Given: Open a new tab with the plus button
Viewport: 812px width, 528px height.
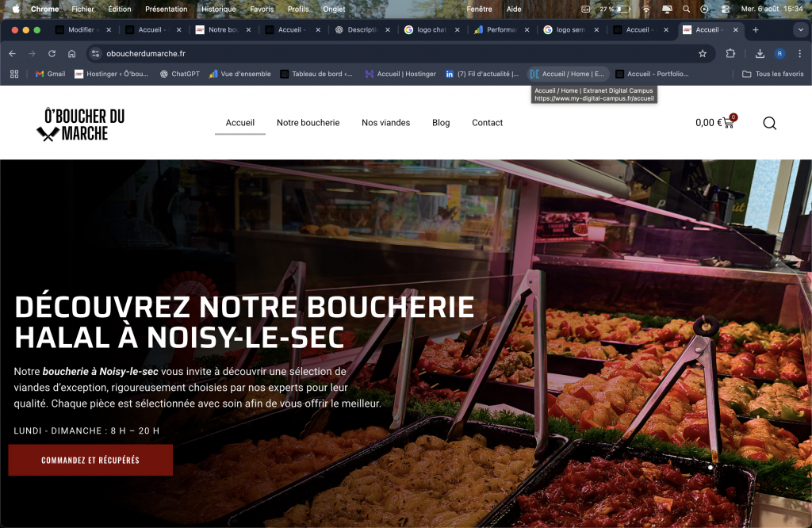Looking at the screenshot, I should point(755,30).
